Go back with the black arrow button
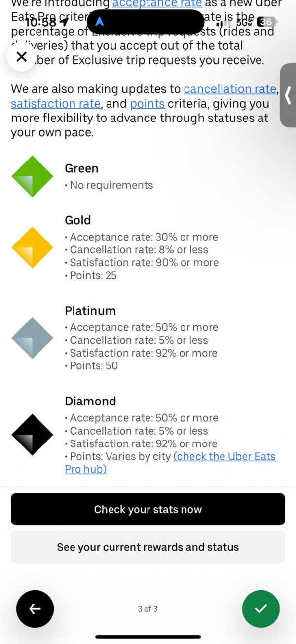296x644 pixels. (35, 609)
